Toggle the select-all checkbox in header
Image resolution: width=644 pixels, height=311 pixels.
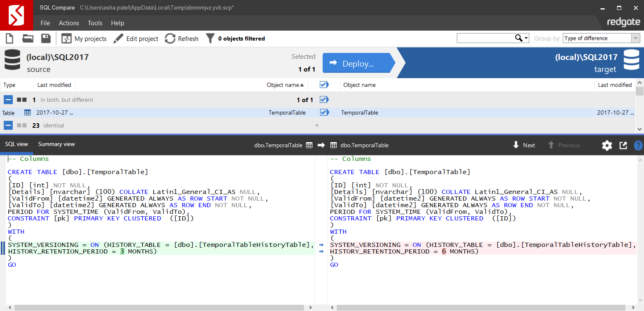(324, 85)
